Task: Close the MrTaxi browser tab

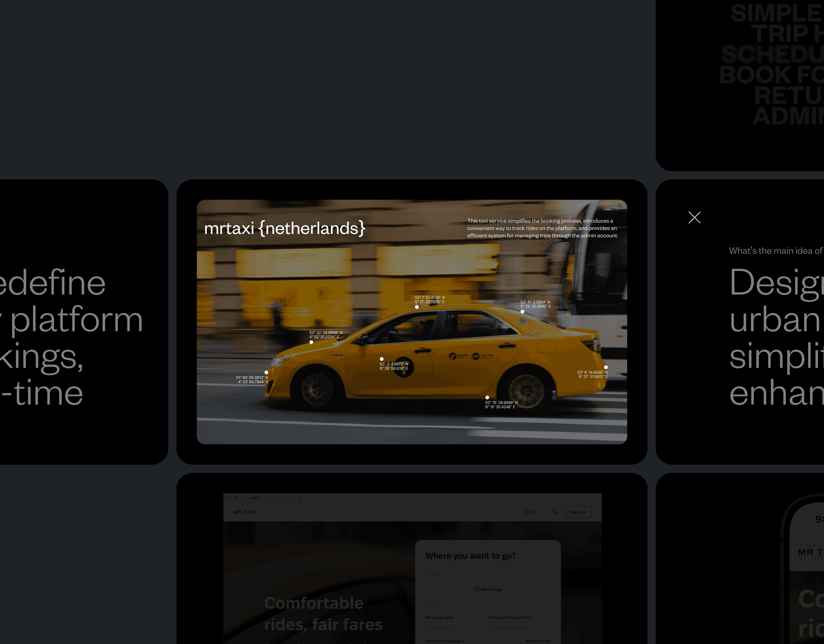Action: (x=291, y=499)
